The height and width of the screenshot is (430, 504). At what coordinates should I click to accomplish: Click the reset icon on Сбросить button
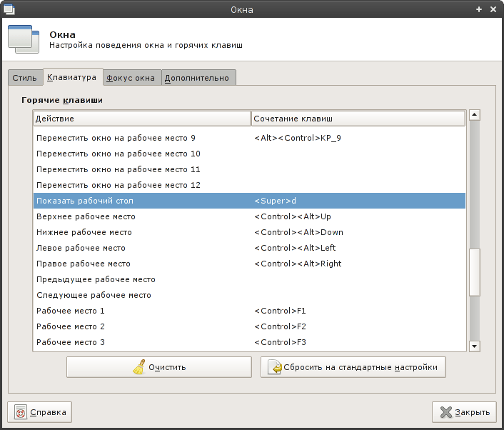[274, 367]
